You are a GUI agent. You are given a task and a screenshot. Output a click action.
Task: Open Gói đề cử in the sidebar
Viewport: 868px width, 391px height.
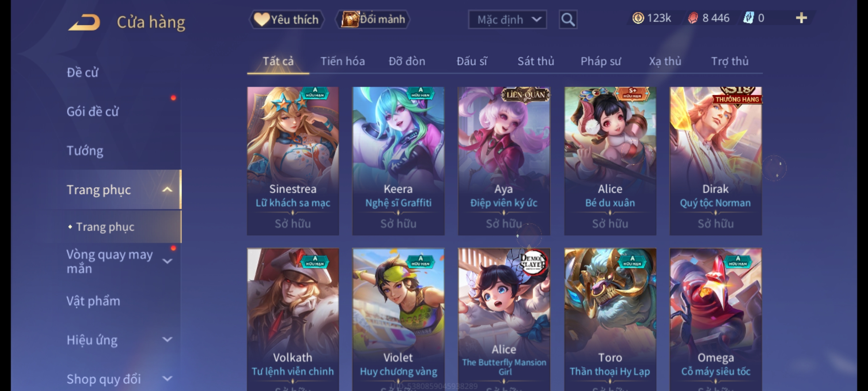(x=93, y=112)
